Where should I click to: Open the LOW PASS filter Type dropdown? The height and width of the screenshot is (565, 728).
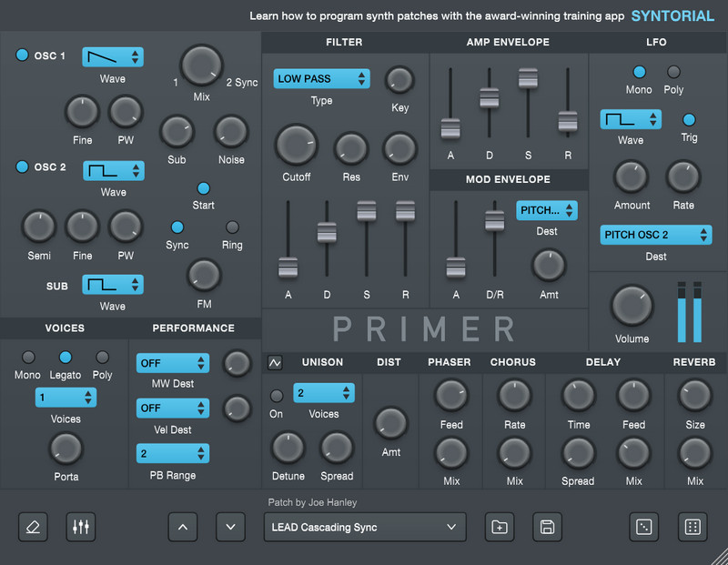pyautogui.click(x=322, y=79)
